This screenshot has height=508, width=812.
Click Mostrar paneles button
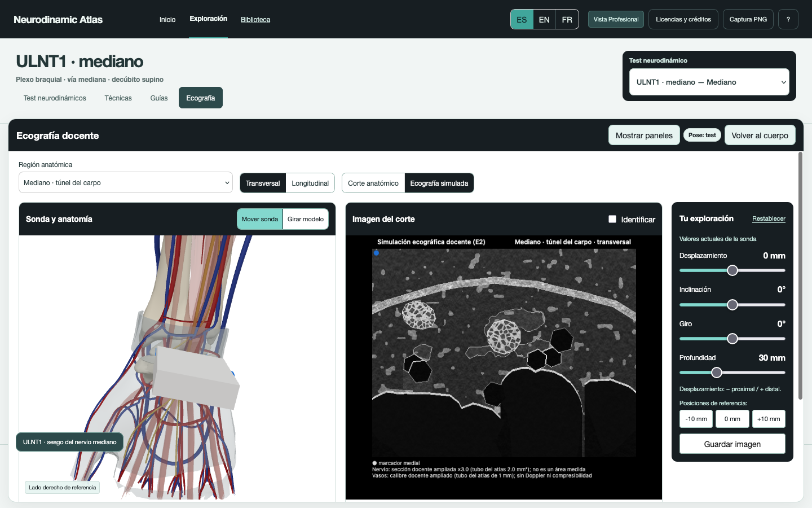(x=644, y=135)
